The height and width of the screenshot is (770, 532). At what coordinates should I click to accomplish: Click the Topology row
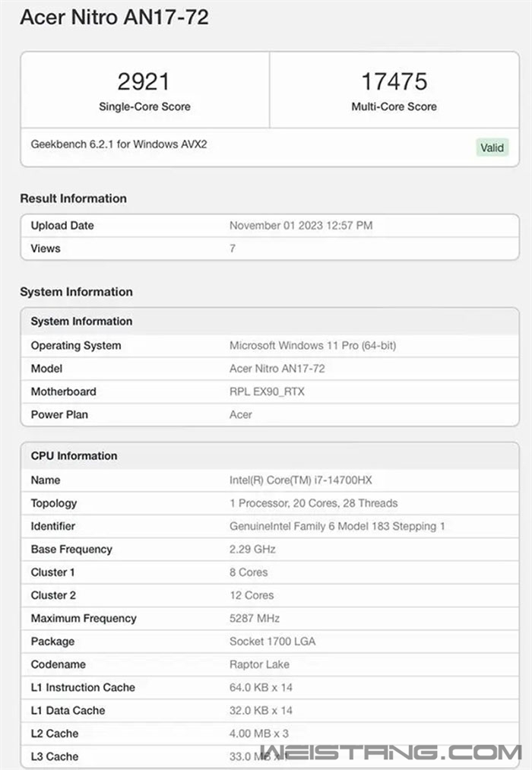point(270,503)
